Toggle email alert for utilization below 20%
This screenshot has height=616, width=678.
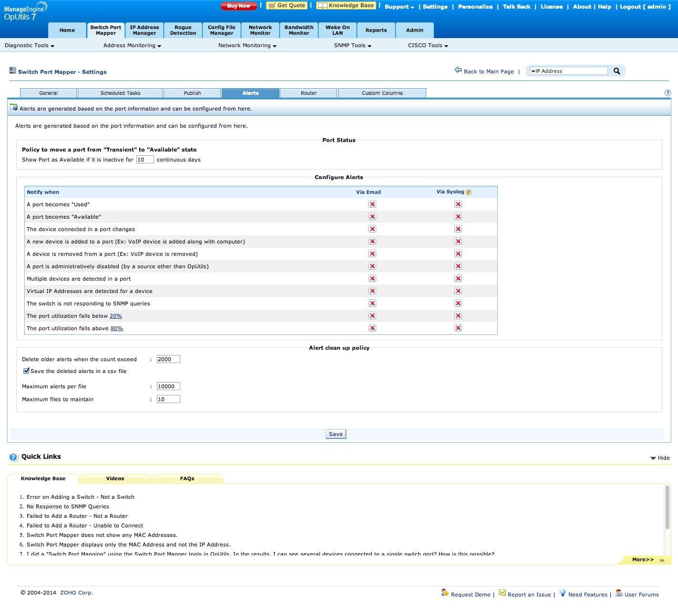pos(372,315)
